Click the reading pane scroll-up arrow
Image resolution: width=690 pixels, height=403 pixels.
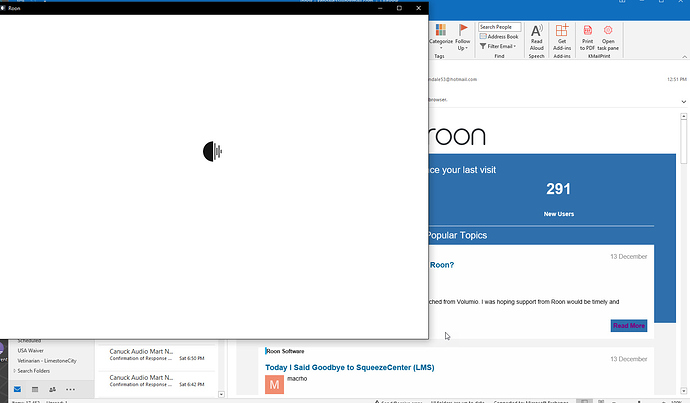(x=683, y=117)
